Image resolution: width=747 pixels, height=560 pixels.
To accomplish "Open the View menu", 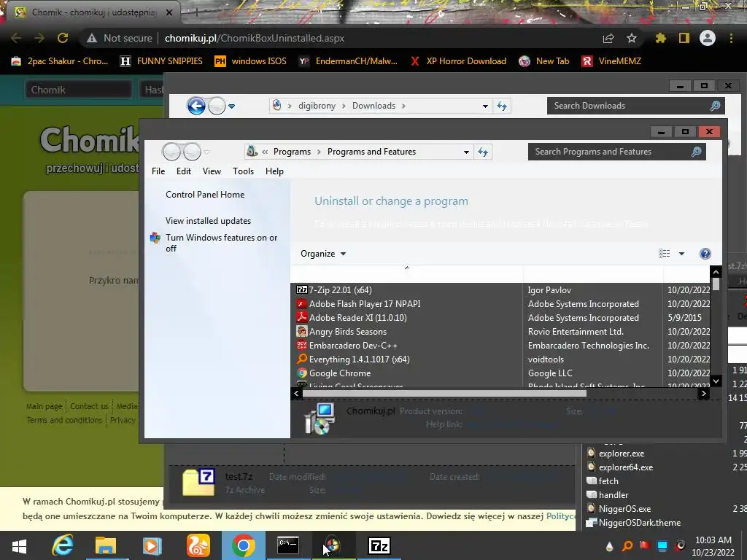I will pos(212,171).
